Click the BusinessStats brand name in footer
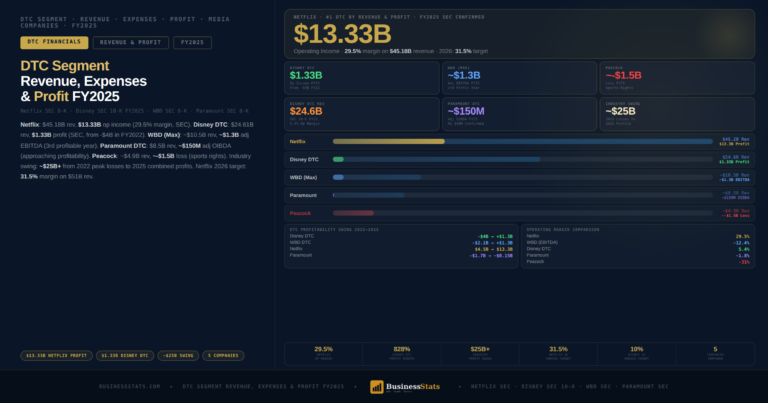 413,386
